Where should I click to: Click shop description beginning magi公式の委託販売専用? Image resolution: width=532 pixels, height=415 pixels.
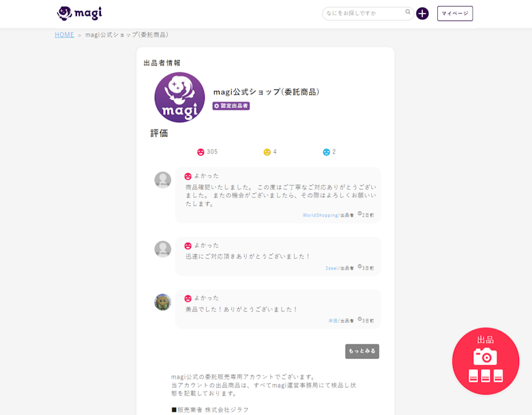click(x=263, y=385)
